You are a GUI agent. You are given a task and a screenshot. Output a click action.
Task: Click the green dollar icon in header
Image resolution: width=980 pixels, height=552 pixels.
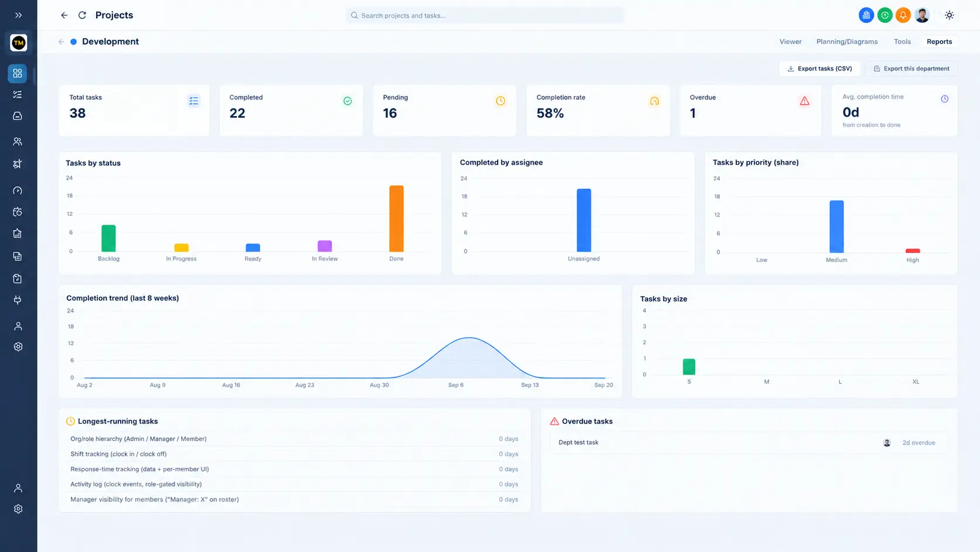tap(885, 15)
